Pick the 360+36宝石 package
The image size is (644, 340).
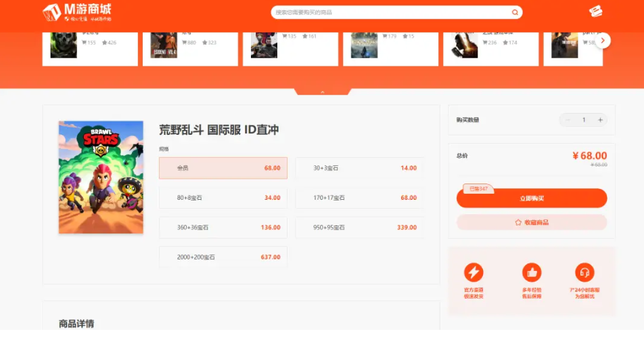[223, 228]
